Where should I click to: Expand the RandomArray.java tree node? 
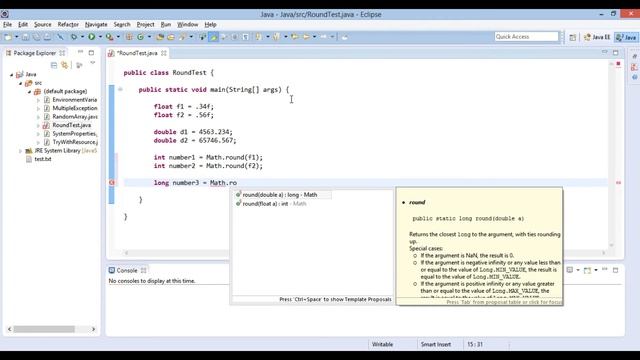[38, 117]
